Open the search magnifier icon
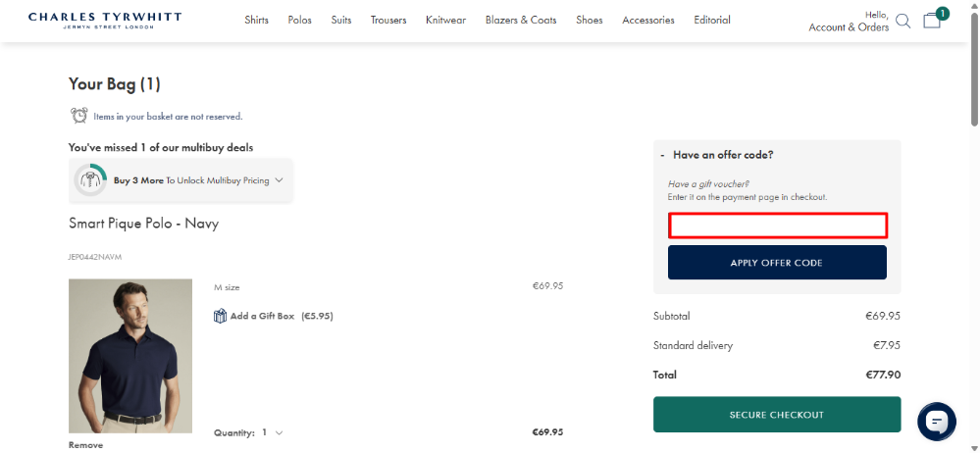The width and height of the screenshot is (980, 453). click(903, 22)
